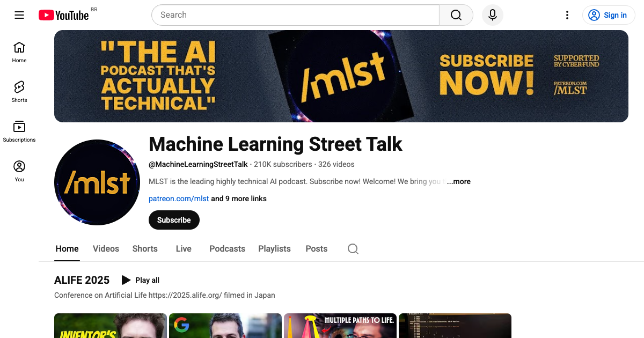Click inside the search input field
644x338 pixels.
[295, 15]
